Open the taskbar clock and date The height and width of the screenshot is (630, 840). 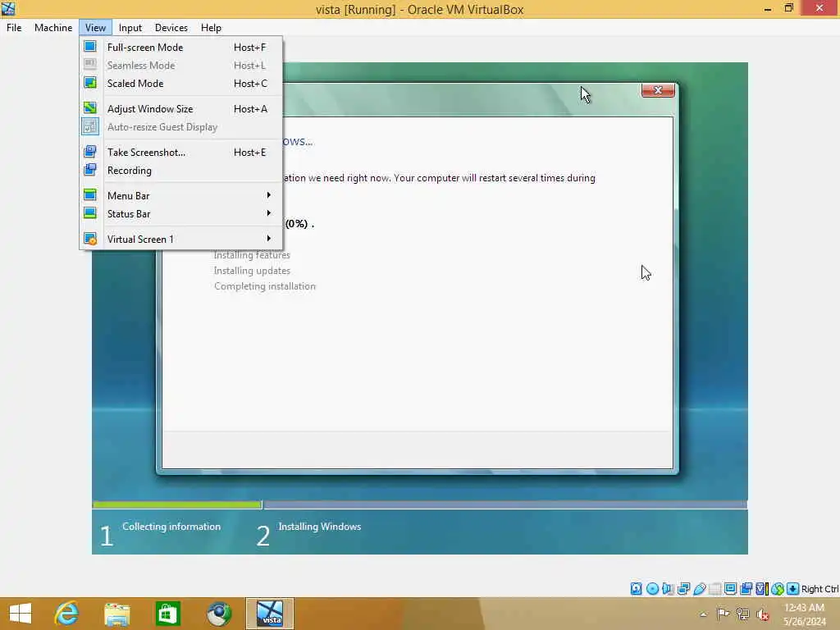(x=804, y=614)
